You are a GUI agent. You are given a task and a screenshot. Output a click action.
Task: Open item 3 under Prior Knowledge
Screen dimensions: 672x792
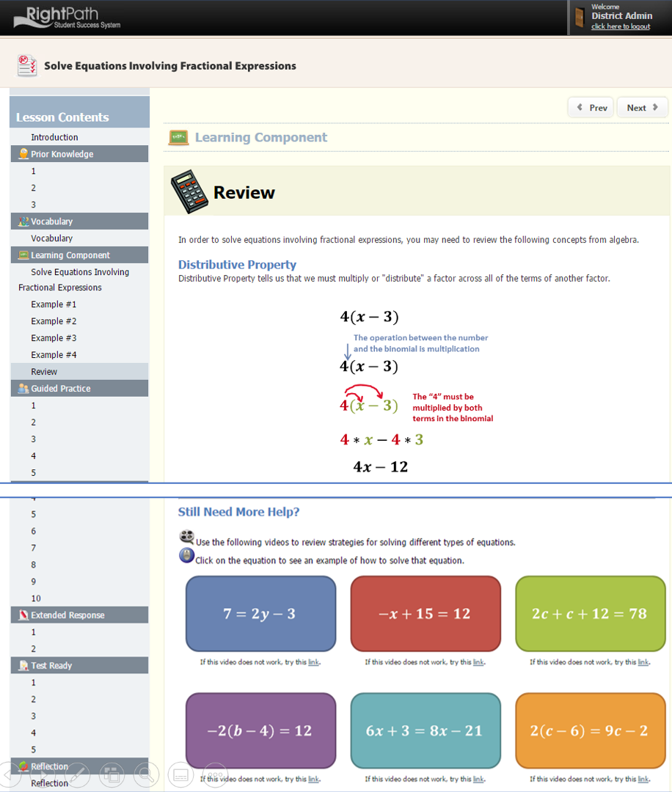tap(33, 205)
